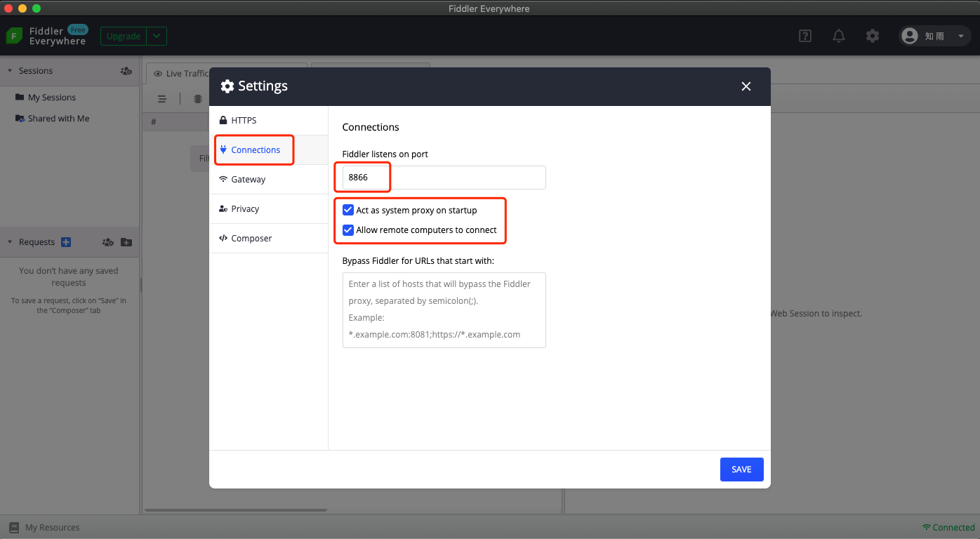Screen dimensions: 980x539
Task: Click the HTTPS lock icon
Action: click(223, 121)
